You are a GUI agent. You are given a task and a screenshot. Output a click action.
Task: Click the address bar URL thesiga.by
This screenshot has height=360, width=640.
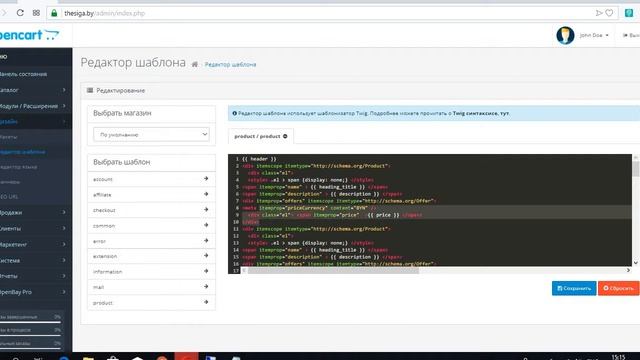tap(104, 13)
